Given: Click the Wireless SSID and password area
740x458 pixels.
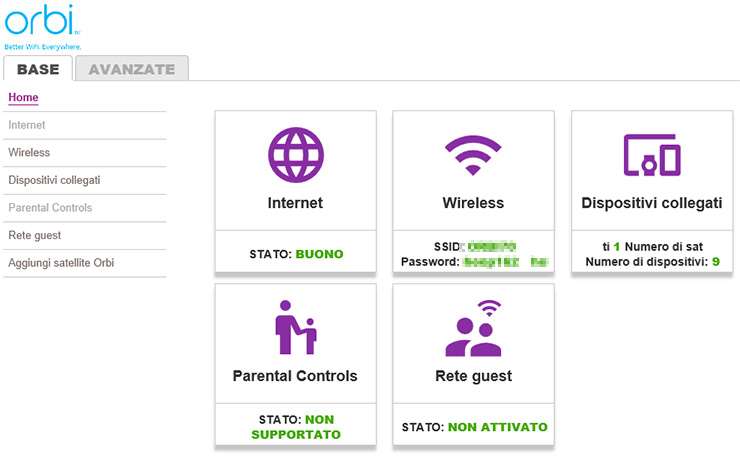Looking at the screenshot, I should click(473, 254).
